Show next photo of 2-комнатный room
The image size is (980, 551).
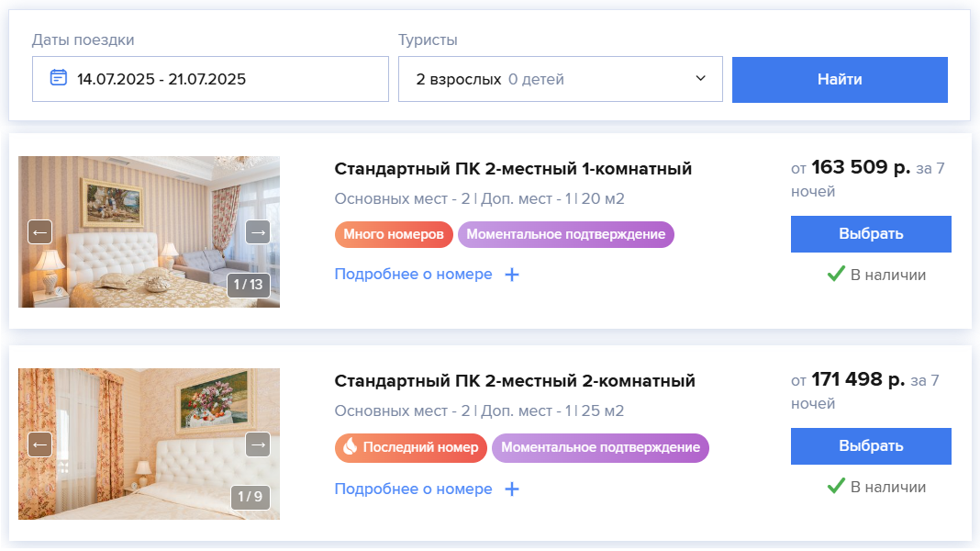pyautogui.click(x=258, y=444)
